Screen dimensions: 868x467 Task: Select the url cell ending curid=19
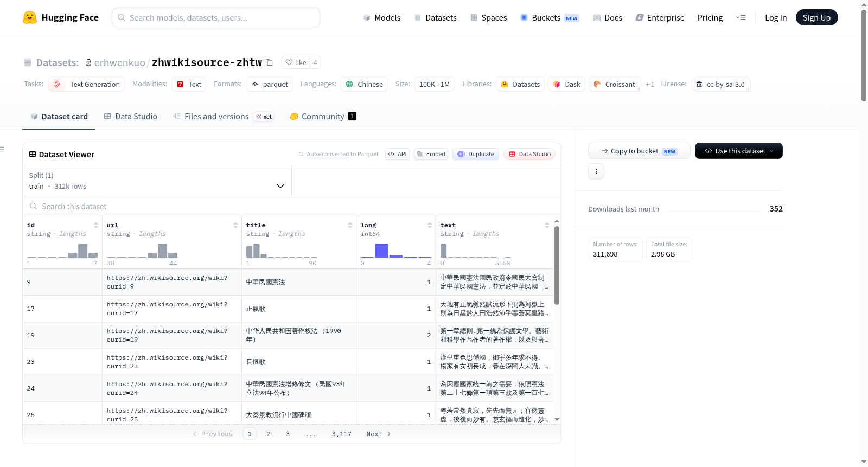(172, 335)
